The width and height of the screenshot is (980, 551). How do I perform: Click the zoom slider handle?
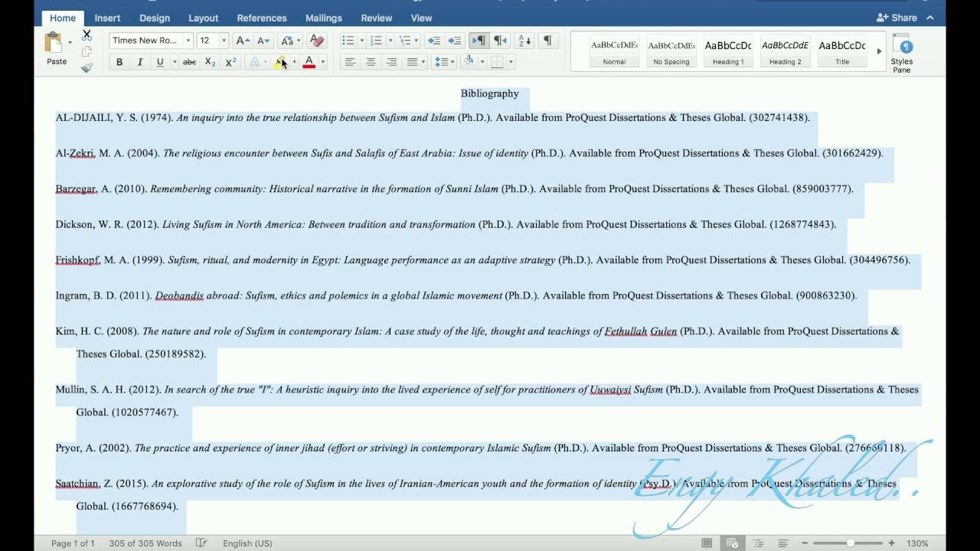pyautogui.click(x=851, y=543)
